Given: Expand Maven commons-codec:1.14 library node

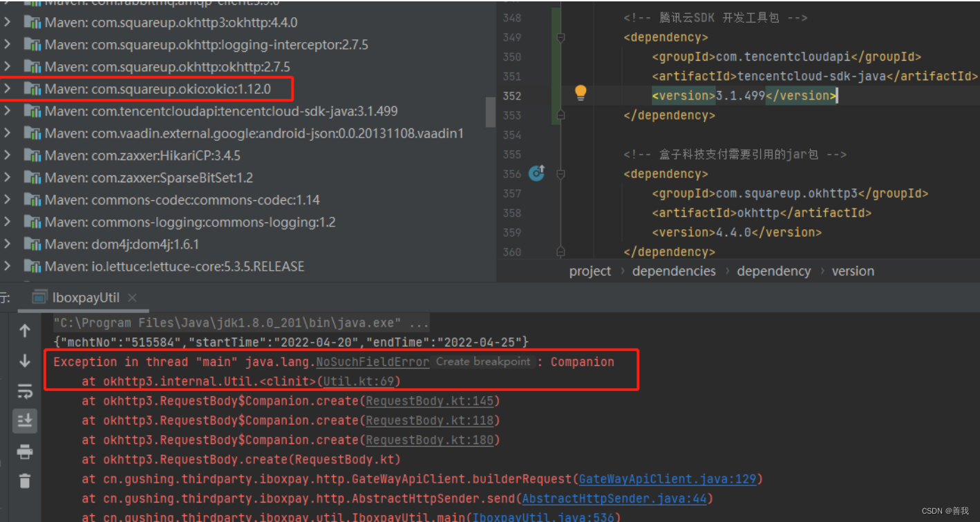Looking at the screenshot, I should tap(7, 200).
